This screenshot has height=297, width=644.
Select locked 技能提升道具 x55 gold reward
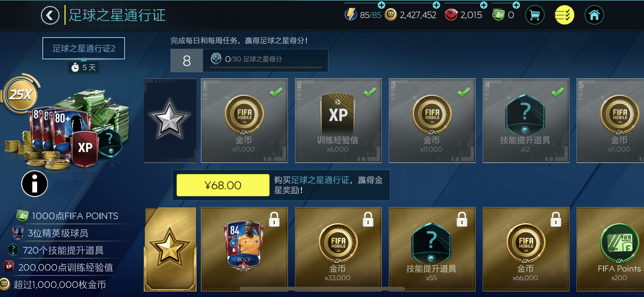point(432,249)
